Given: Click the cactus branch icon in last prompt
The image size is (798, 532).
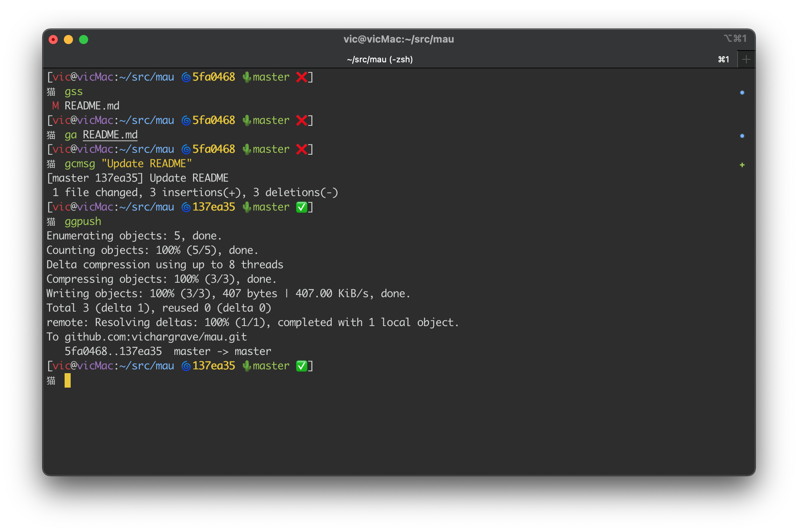Looking at the screenshot, I should [x=247, y=366].
